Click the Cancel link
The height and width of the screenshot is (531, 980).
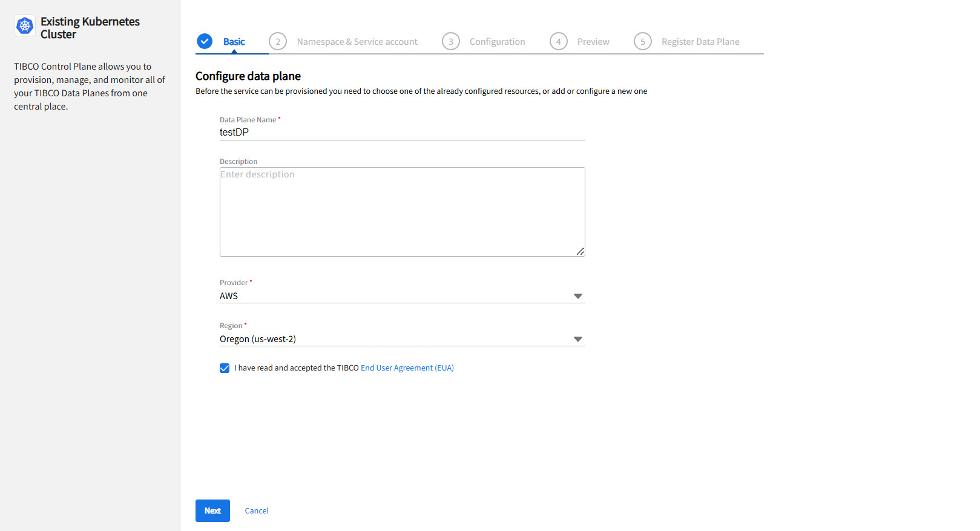pos(257,510)
